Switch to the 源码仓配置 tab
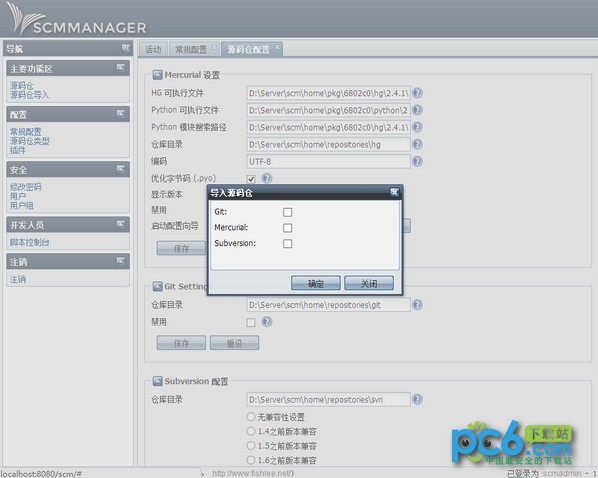The height and width of the screenshot is (478, 598). point(248,50)
